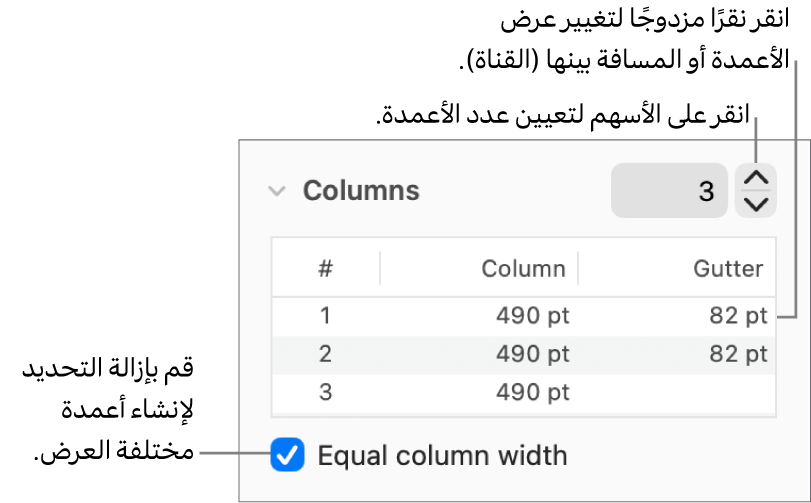Viewport: 811px width, 503px height.
Task: Click empty gutter cell in row 3
Action: pos(700,392)
